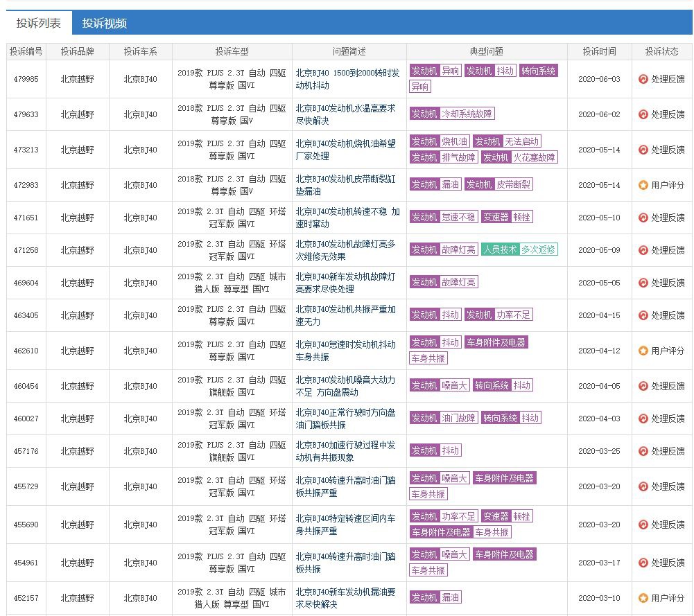Click the 变速器 顿挫 tag in row 455690
This screenshot has height=616, width=694.
point(508,516)
